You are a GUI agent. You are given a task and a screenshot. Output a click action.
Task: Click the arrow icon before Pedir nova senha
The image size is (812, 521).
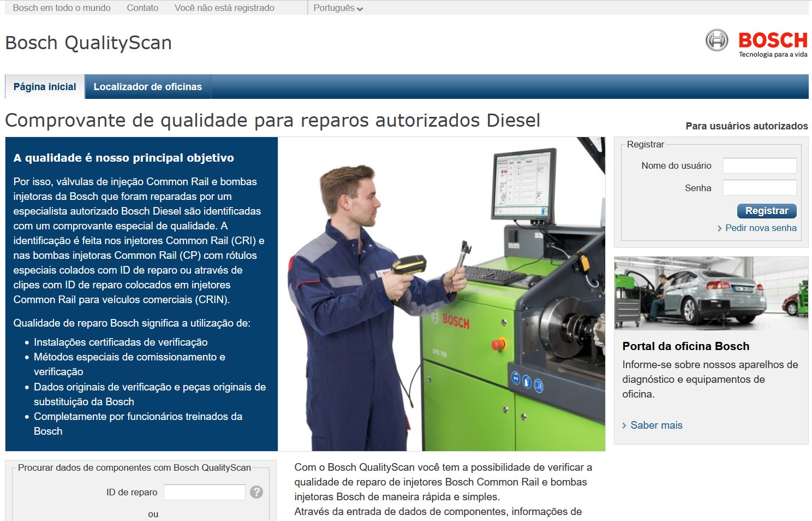720,228
